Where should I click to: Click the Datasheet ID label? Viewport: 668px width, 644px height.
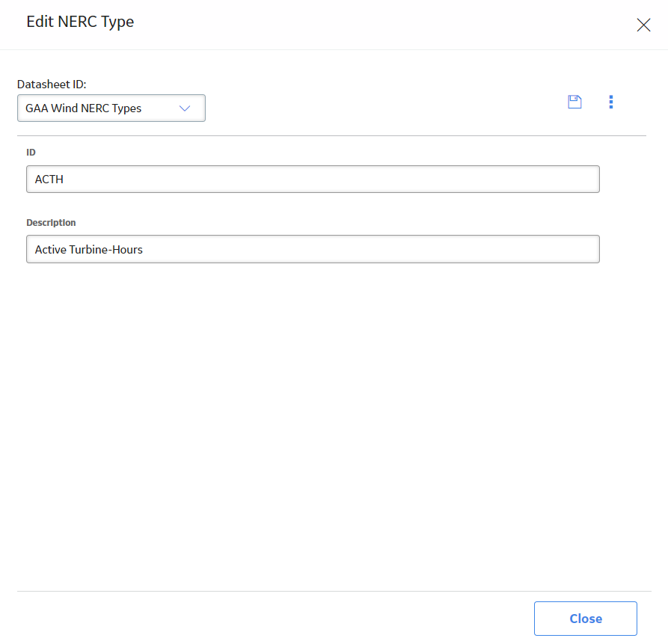52,85
